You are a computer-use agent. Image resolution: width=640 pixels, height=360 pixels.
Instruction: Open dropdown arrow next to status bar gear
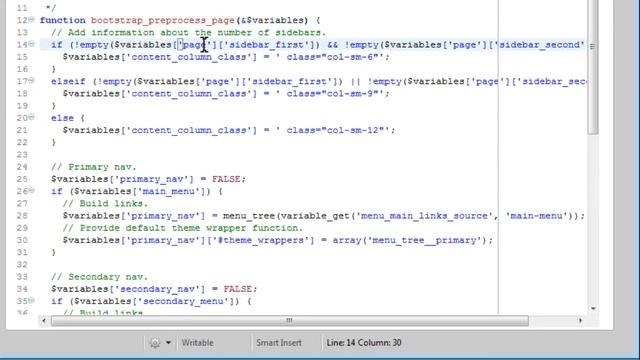pos(168,343)
